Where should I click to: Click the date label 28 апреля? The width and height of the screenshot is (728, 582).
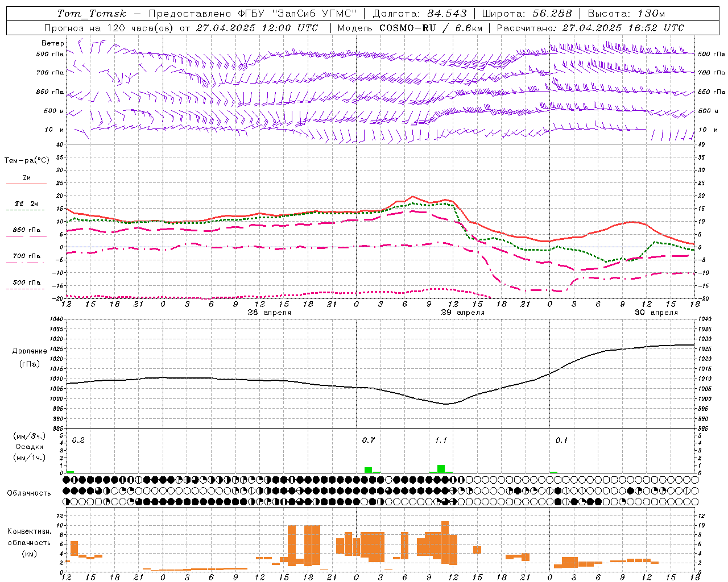(x=270, y=313)
